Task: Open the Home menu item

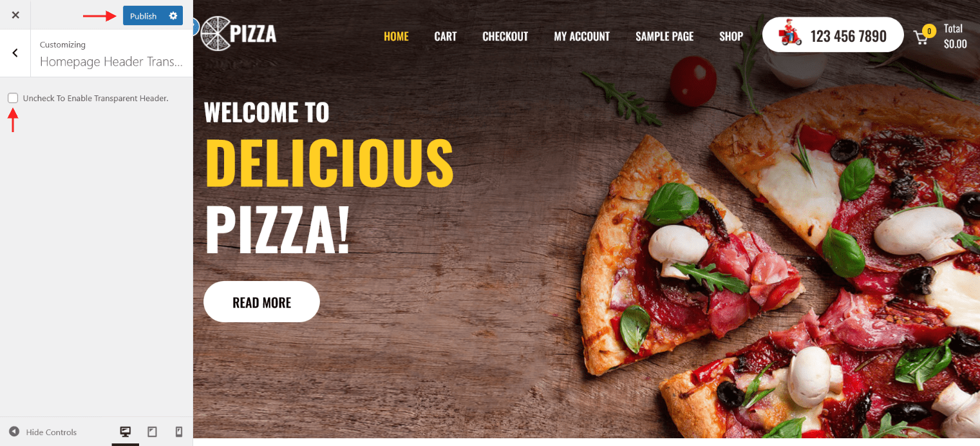Action: point(396,36)
